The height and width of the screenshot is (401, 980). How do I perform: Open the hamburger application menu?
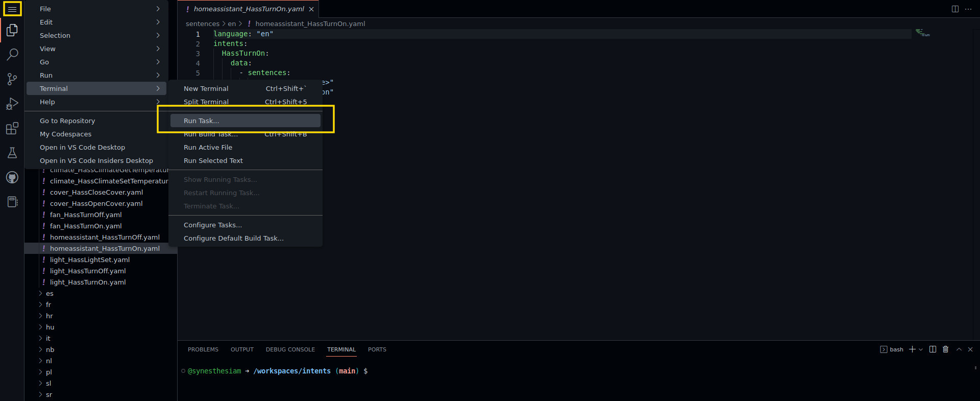tap(12, 9)
